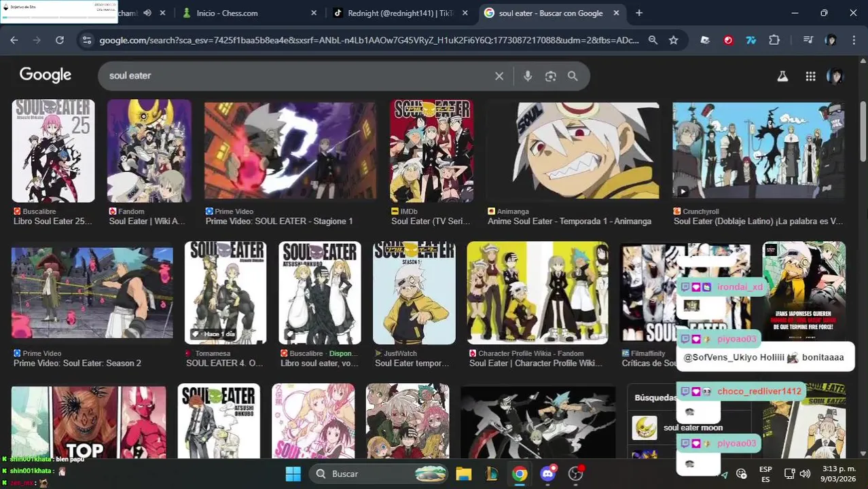Viewport: 868px width, 489px height.
Task: Open Animanga Soul Eater Temporada 1 image
Action: 573,151
